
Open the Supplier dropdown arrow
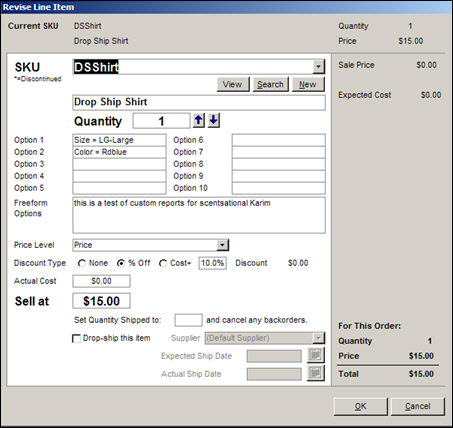319,338
